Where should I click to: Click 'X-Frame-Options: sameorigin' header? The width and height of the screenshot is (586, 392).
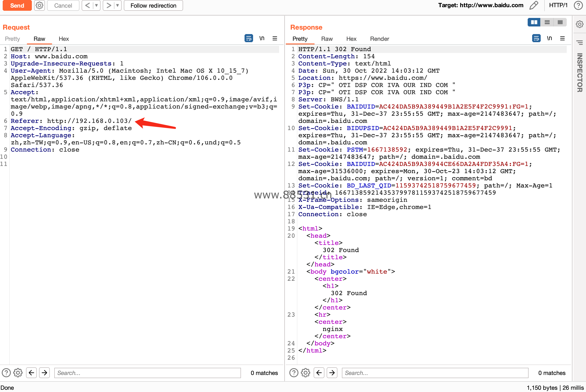tap(353, 200)
